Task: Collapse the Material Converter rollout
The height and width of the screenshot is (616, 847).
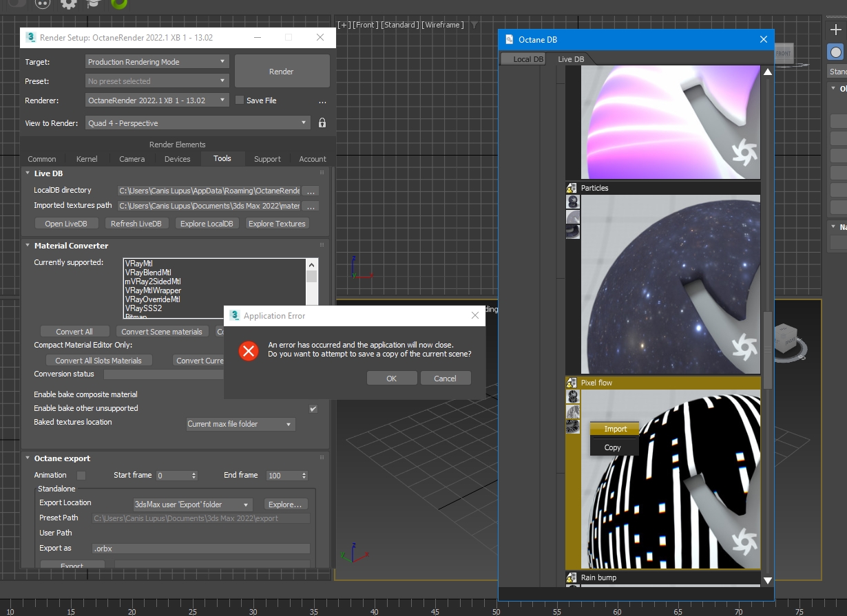Action: coord(28,246)
